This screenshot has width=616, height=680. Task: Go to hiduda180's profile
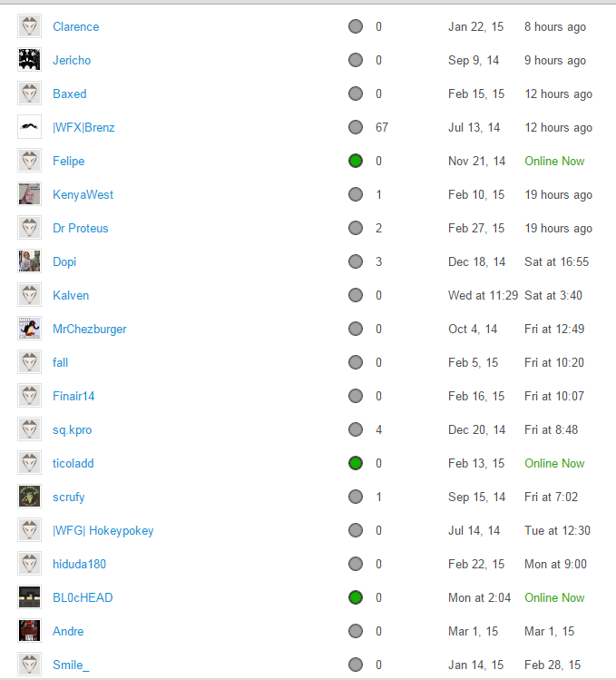coord(79,564)
